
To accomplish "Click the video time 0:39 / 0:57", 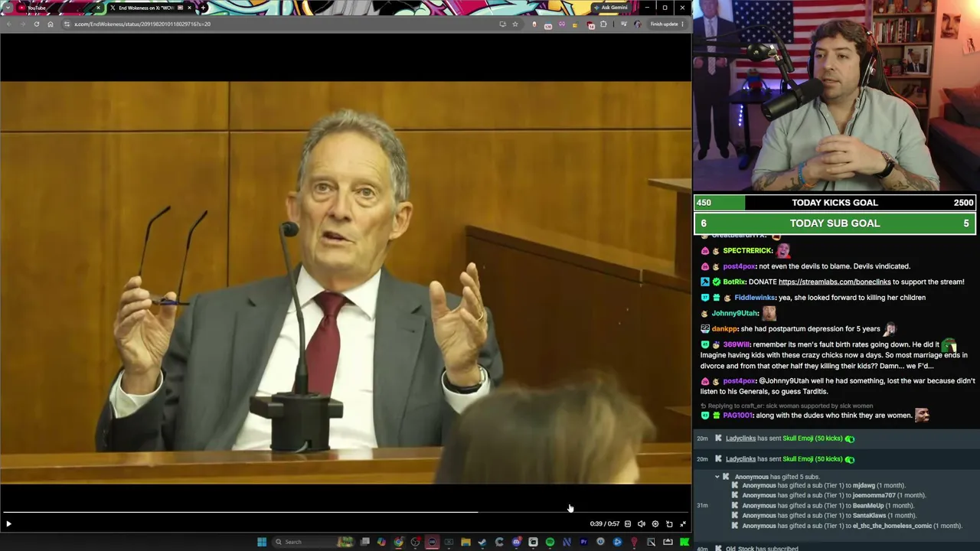I will pyautogui.click(x=605, y=524).
